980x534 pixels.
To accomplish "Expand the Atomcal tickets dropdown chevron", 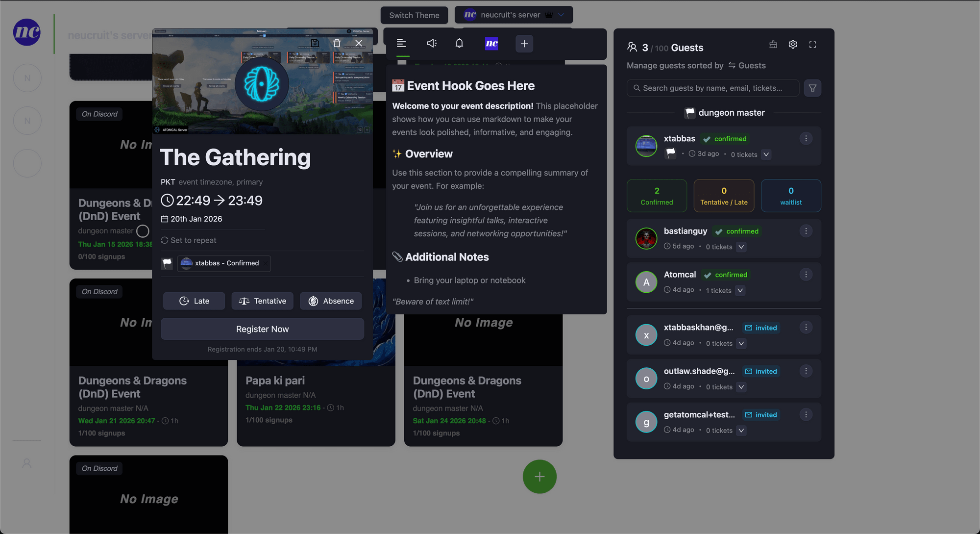I will [x=740, y=291].
